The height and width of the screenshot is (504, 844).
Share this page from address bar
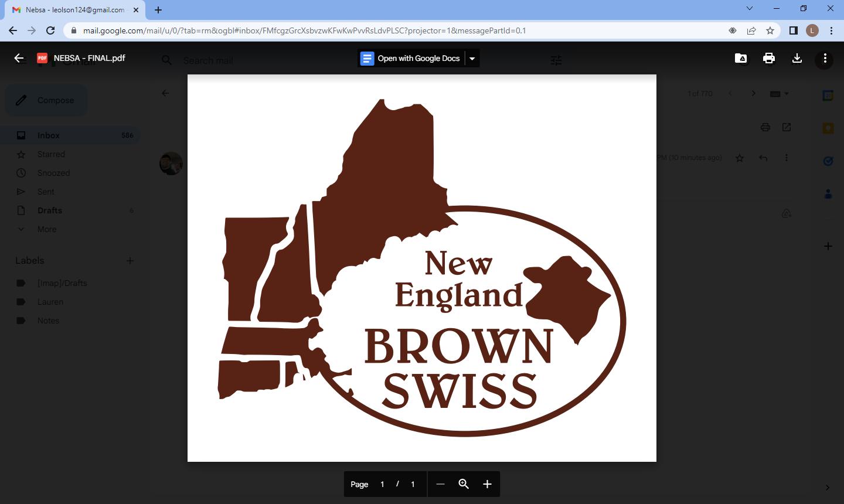pos(751,30)
